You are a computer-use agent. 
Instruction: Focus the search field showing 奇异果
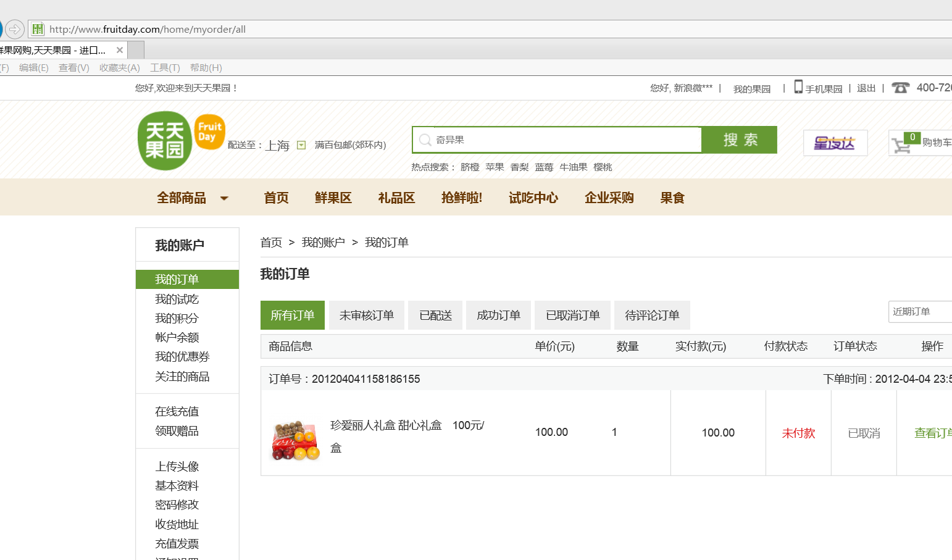[x=557, y=140]
